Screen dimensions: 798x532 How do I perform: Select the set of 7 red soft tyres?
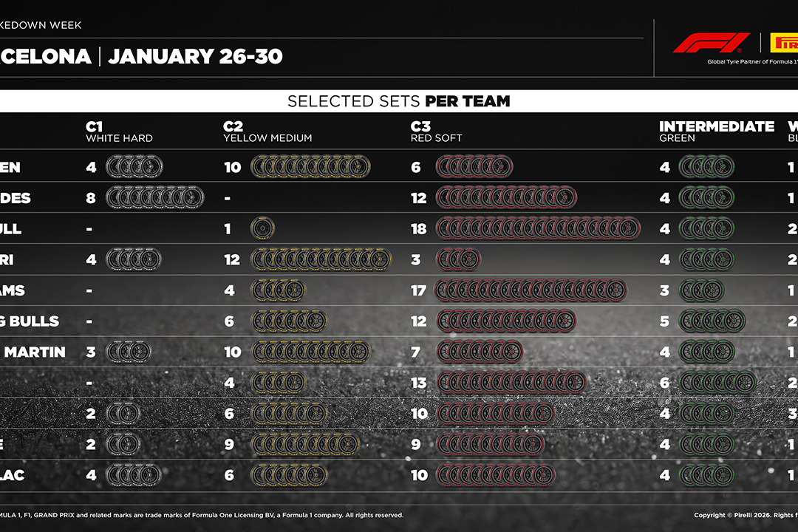tap(480, 352)
